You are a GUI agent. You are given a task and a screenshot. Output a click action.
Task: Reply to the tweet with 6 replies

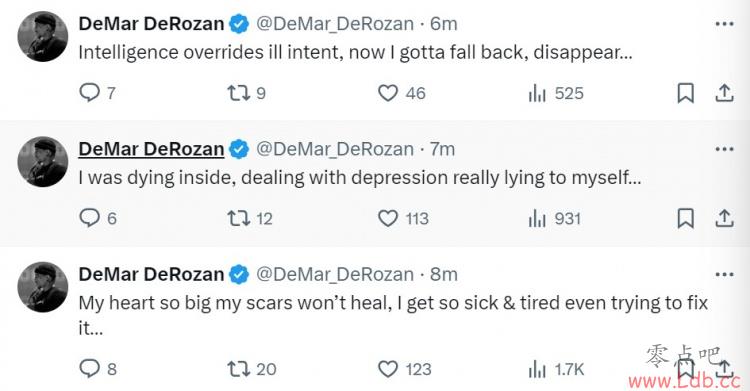98,218
